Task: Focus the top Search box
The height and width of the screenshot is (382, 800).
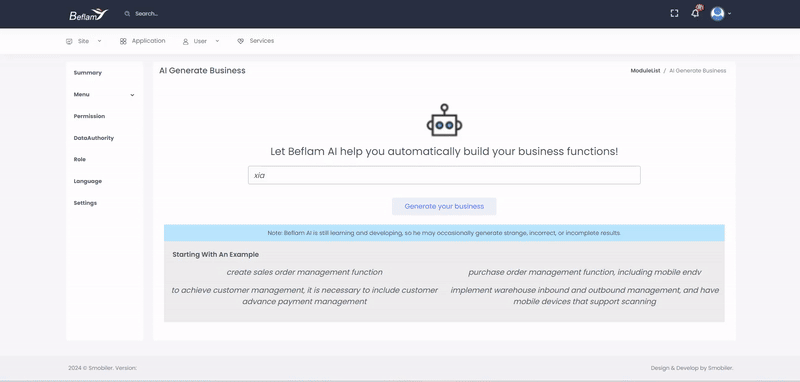Action: (x=146, y=14)
